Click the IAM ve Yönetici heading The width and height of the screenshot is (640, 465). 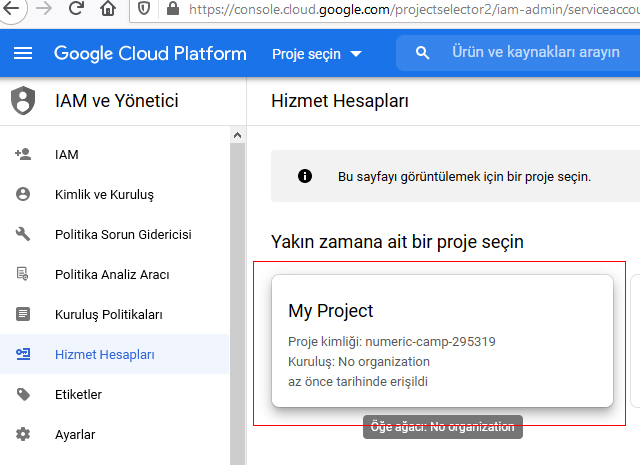tap(117, 101)
